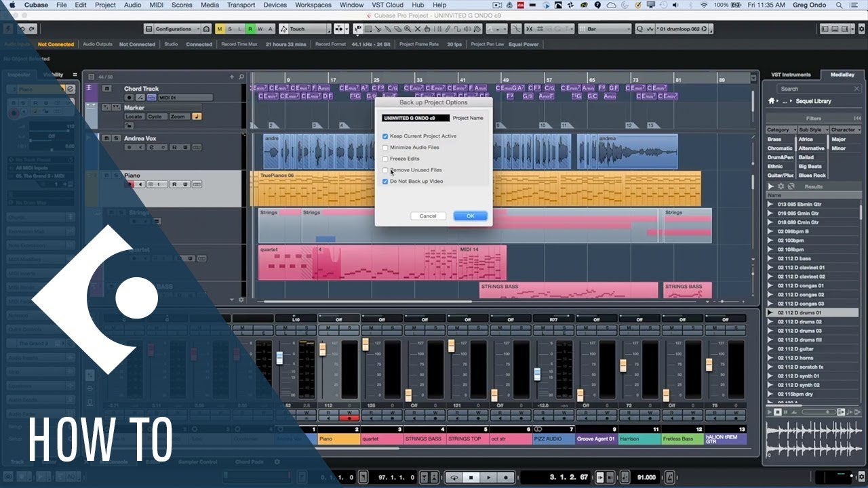Uncheck Do Not Back up Video checkbox

pos(385,182)
